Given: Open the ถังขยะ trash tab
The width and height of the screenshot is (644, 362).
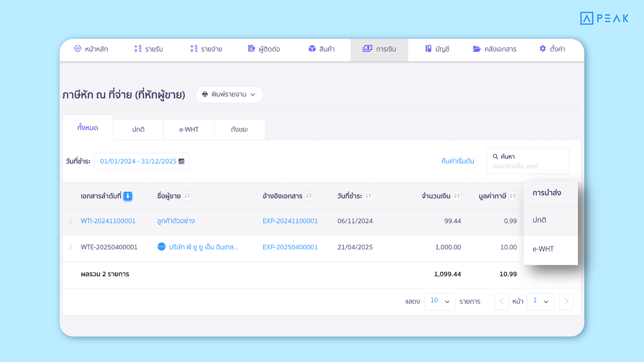Looking at the screenshot, I should point(239,129).
